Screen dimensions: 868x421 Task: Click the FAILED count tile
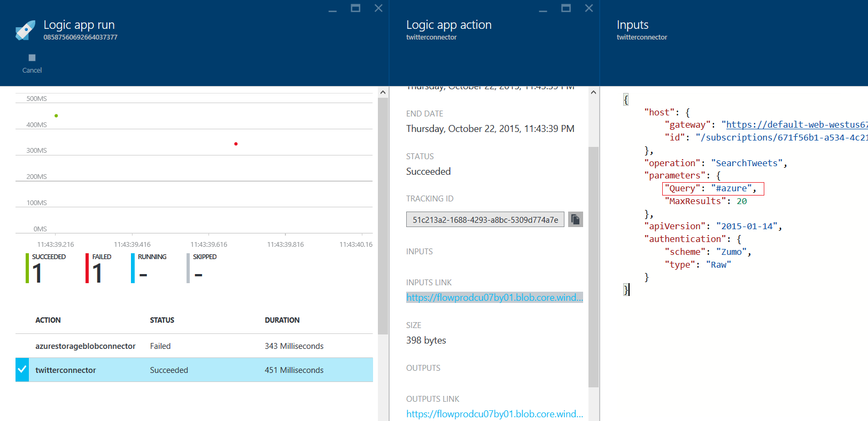tap(99, 268)
